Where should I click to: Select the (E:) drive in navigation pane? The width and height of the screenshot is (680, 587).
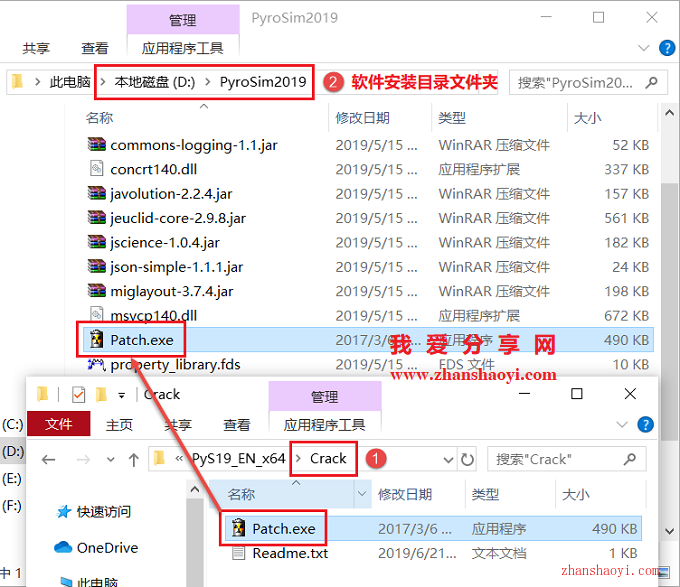(x=12, y=478)
